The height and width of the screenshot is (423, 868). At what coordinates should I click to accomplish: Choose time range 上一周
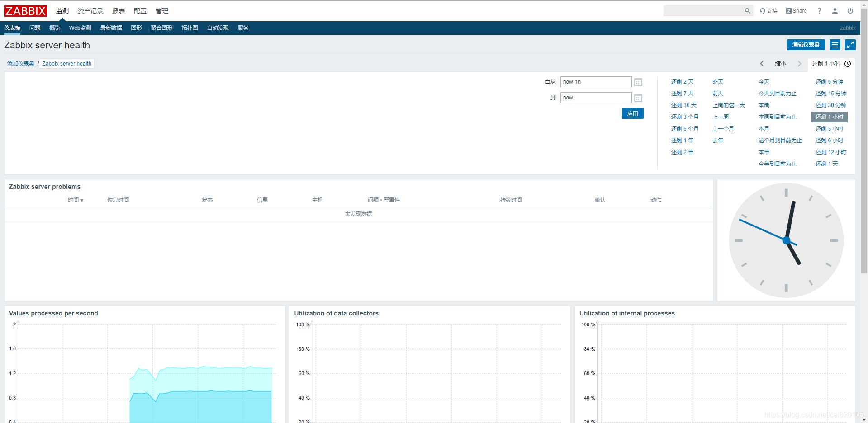pos(721,117)
